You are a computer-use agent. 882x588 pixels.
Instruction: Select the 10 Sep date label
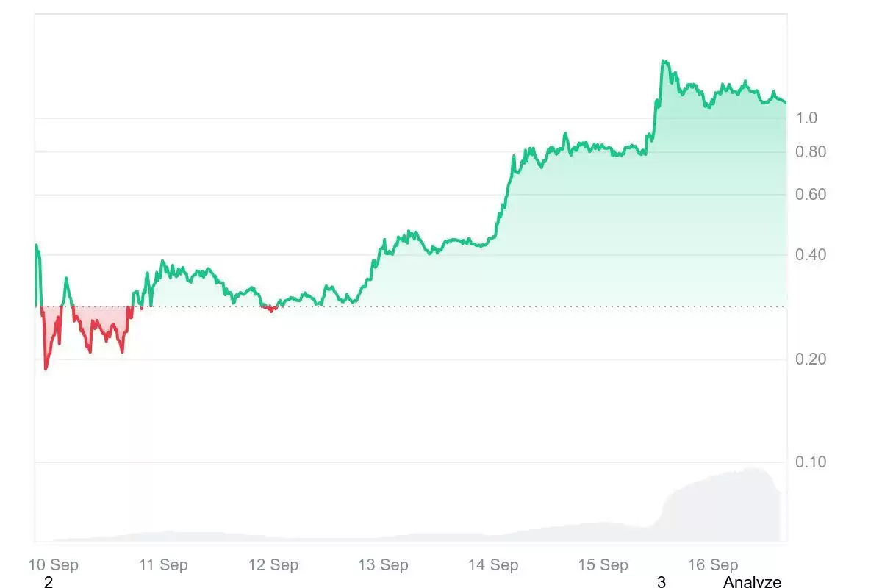point(54,564)
